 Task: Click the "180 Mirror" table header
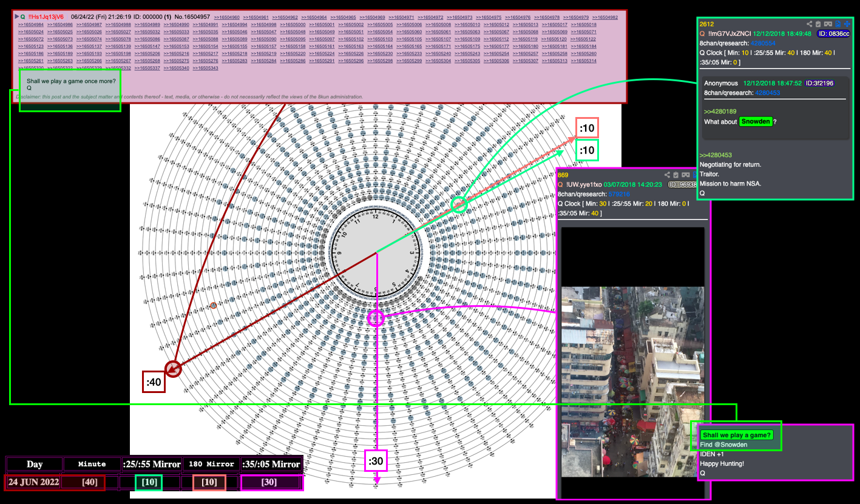pos(211,465)
